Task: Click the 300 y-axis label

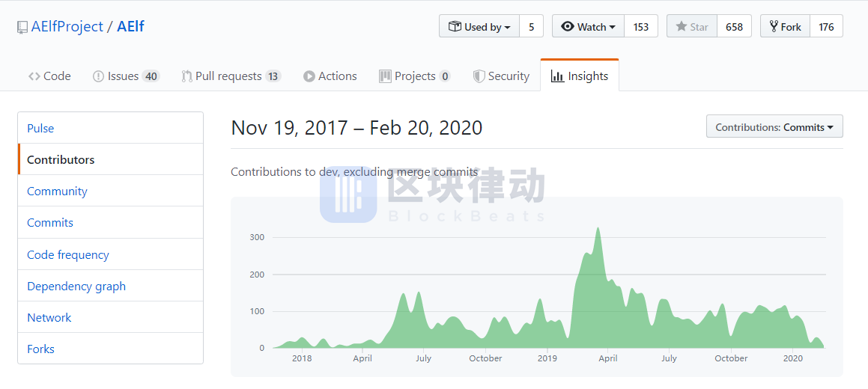Action: point(257,237)
